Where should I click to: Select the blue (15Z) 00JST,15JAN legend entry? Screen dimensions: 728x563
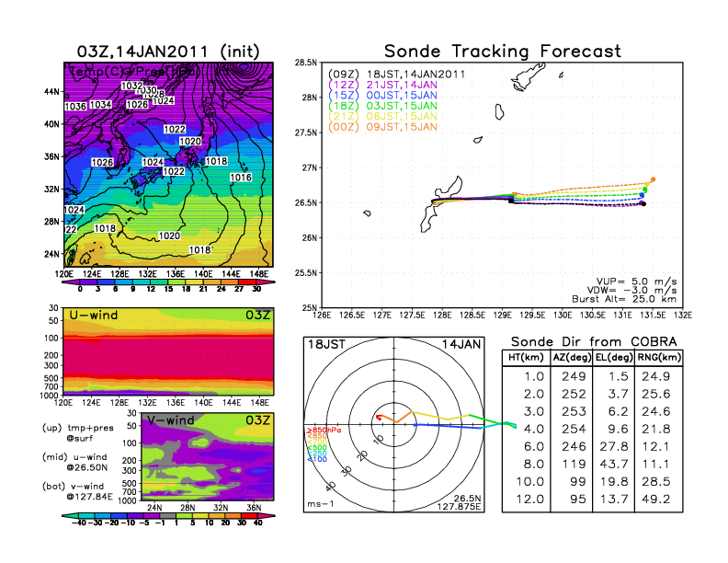tap(382, 95)
